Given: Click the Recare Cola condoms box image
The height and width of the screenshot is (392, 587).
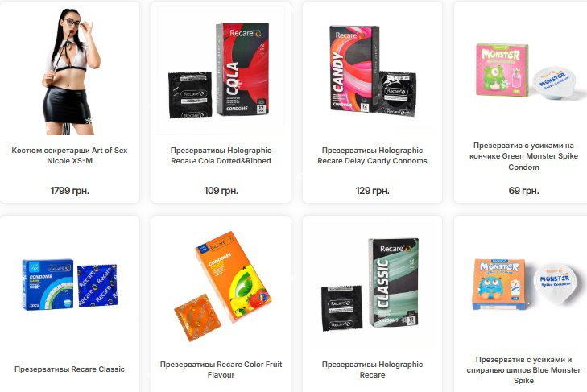Looking at the screenshot, I should (219, 71).
